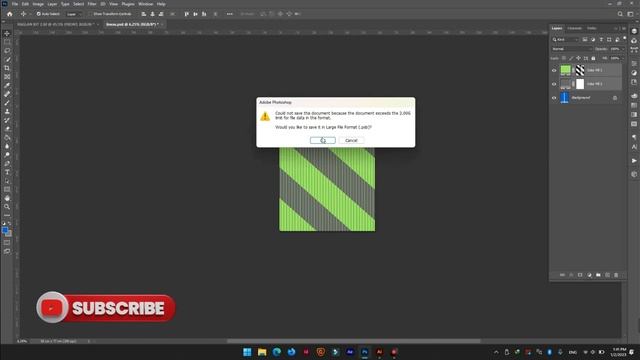
Task: Click the background color swatch
Action: (x=9, y=233)
